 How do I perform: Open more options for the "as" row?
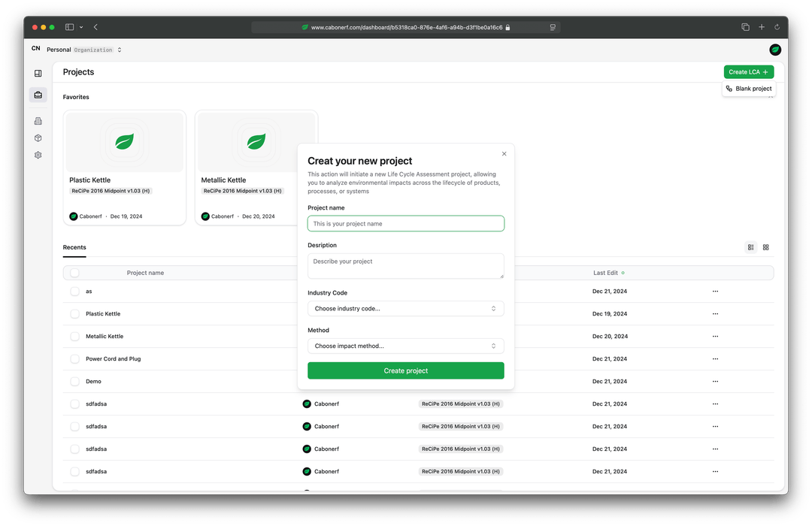715,292
